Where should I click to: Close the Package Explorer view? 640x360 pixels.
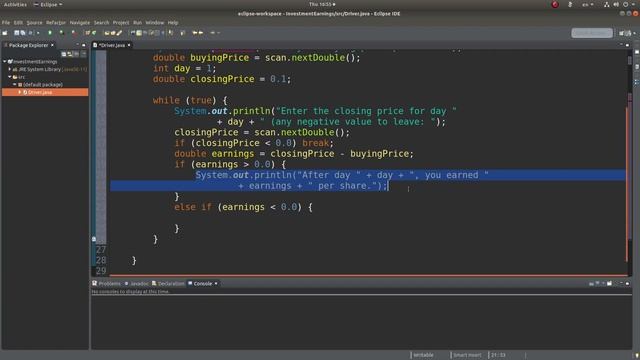[52, 45]
